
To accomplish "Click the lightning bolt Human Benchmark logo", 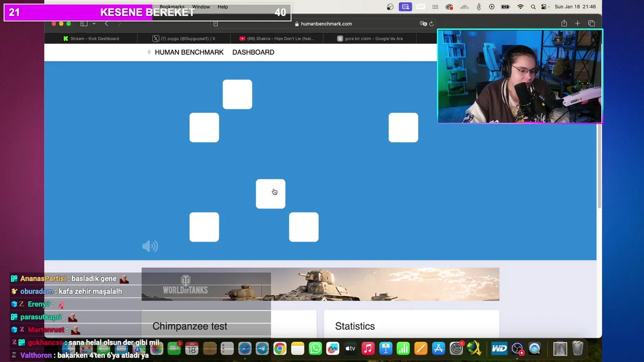I will point(149,52).
